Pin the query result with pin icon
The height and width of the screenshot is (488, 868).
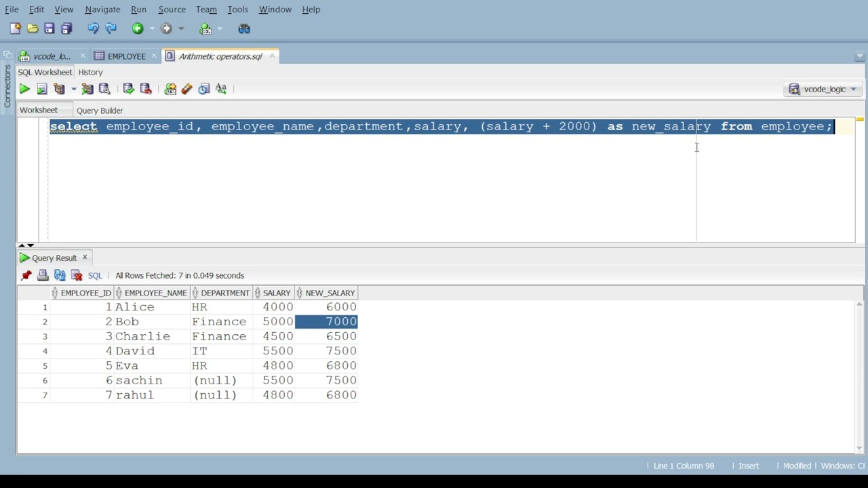click(26, 275)
